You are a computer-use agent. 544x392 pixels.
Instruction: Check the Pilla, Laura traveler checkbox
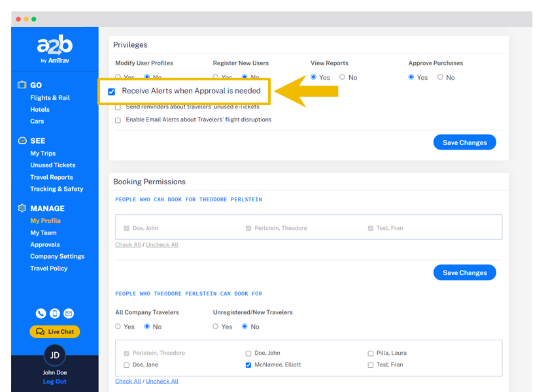(x=371, y=353)
